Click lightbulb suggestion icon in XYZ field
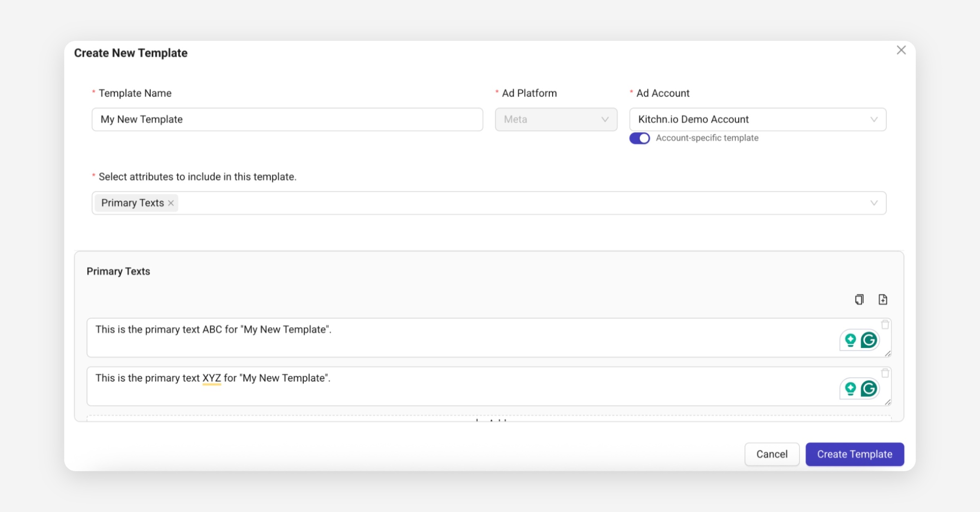Image resolution: width=980 pixels, height=512 pixels. [x=850, y=389]
